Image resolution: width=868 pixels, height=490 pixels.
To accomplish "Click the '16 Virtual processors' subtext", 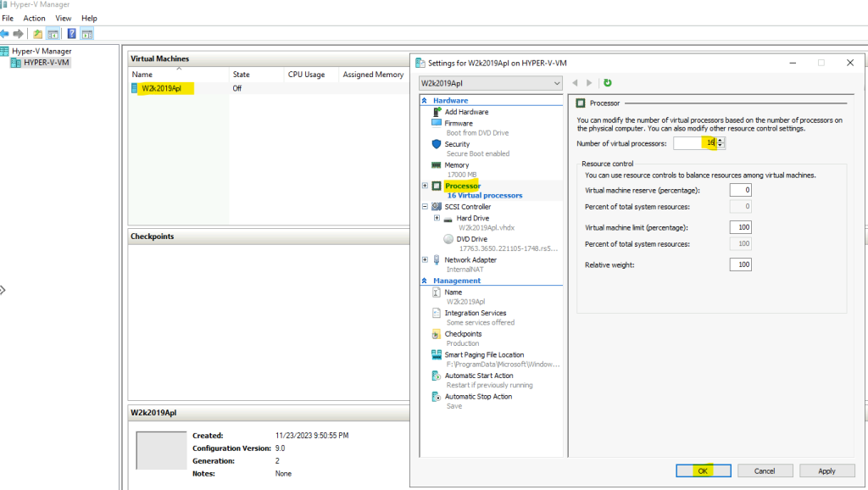I will [x=484, y=196].
